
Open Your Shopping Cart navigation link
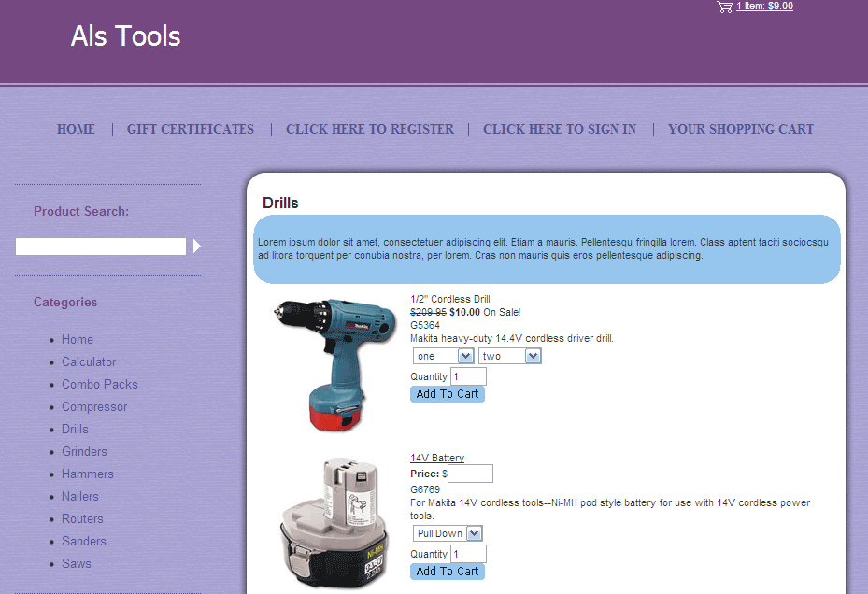[x=741, y=130]
